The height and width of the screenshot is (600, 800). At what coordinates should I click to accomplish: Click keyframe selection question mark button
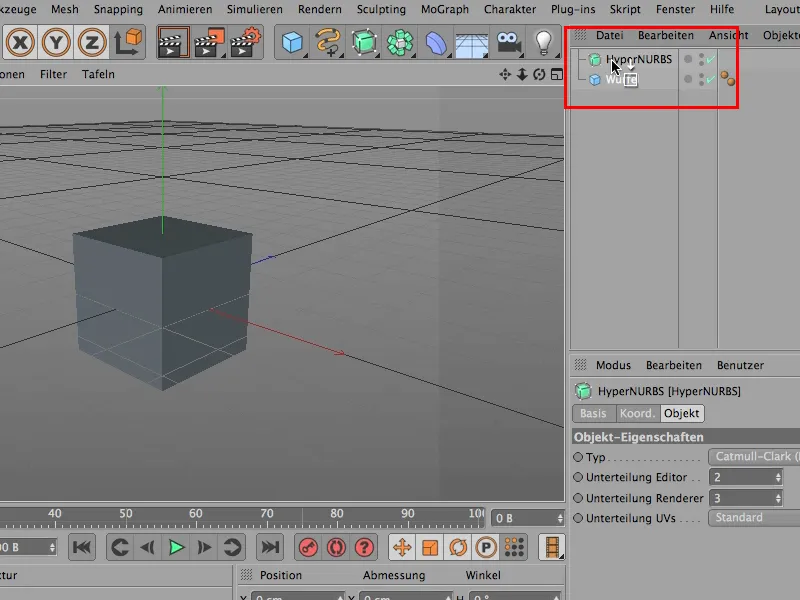click(x=364, y=547)
